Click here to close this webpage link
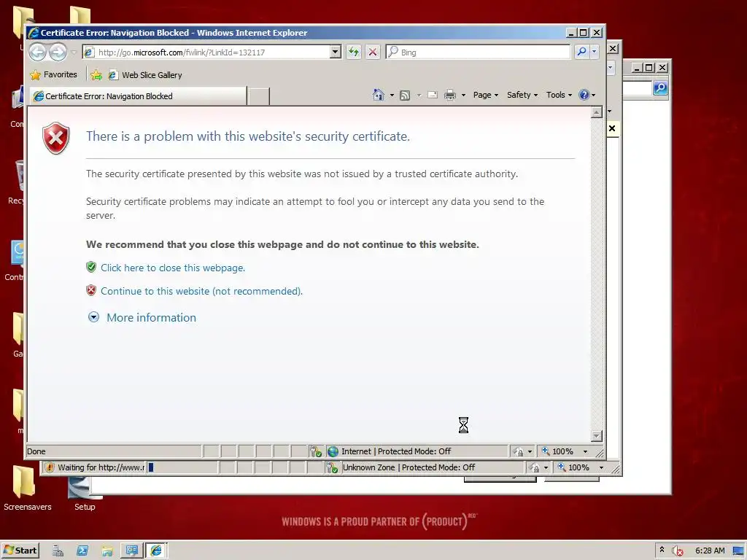The image size is (747, 560). tap(172, 268)
